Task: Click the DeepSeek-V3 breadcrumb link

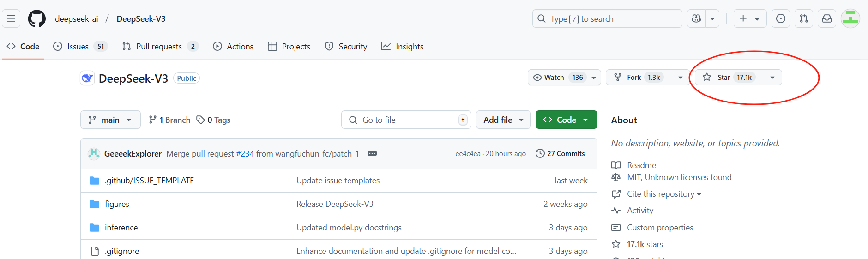Action: [141, 19]
